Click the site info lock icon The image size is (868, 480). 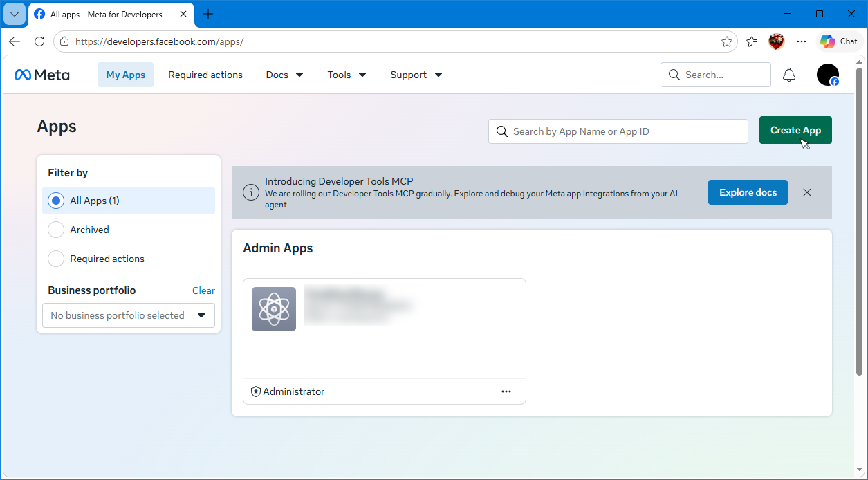[64, 41]
